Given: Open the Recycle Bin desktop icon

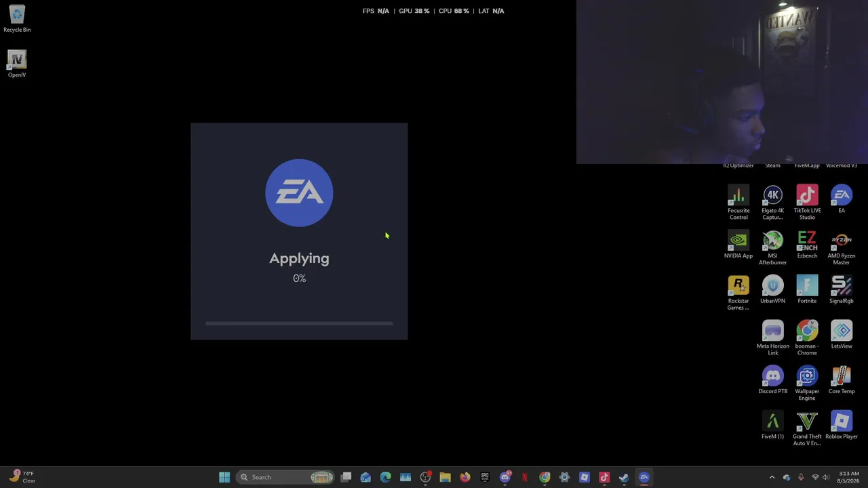Looking at the screenshot, I should click(x=17, y=19).
